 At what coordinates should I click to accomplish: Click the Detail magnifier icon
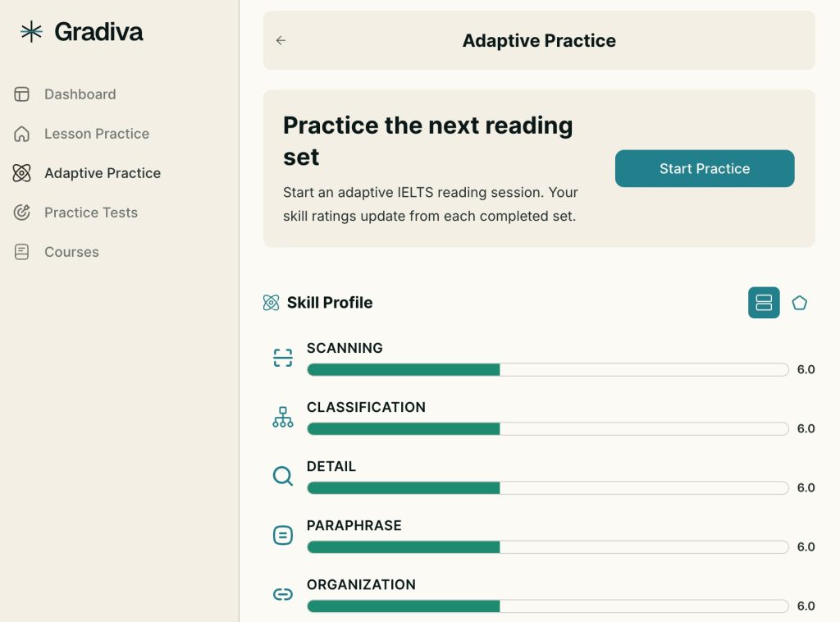(x=283, y=476)
